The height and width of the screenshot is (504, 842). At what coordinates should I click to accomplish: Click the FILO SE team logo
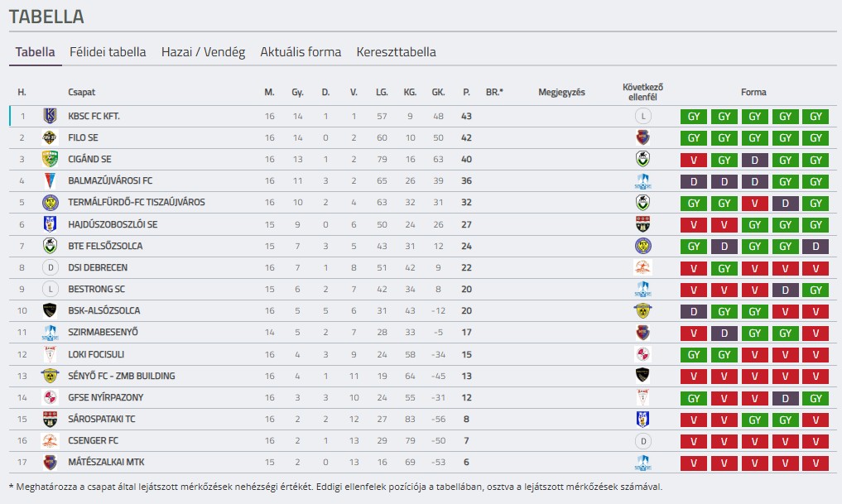tap(50, 137)
